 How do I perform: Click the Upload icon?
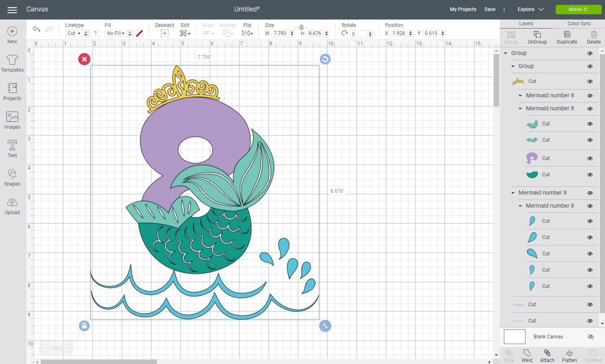pos(12,206)
